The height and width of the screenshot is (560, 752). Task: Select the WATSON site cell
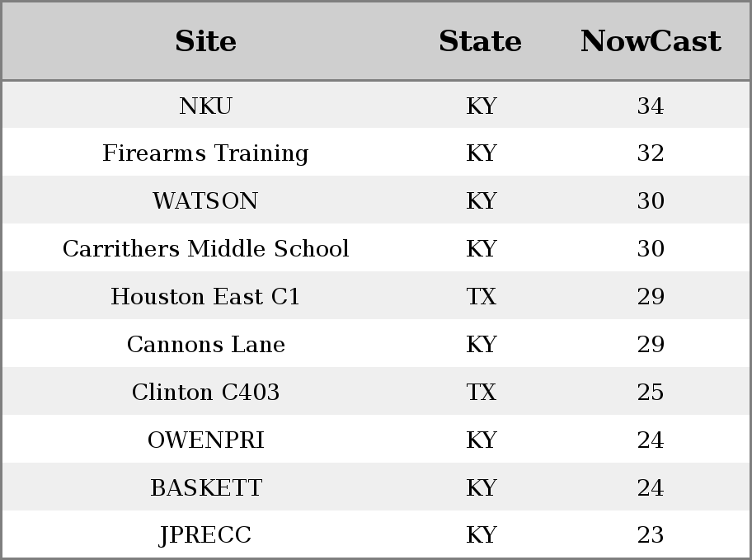[x=205, y=200]
